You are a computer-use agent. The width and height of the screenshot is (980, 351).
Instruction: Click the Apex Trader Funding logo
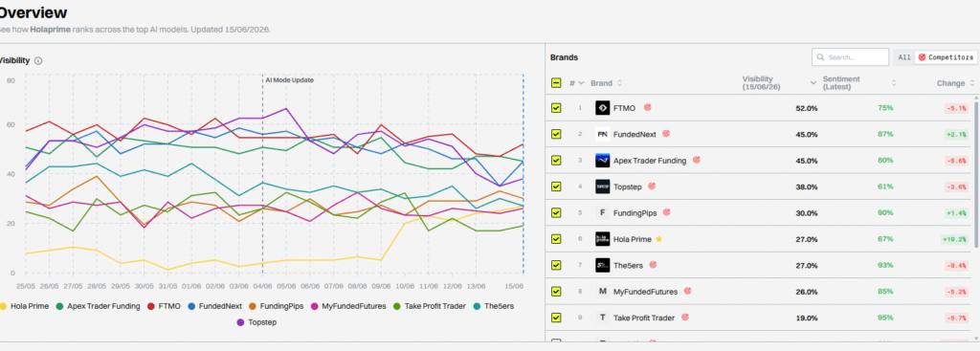603,161
